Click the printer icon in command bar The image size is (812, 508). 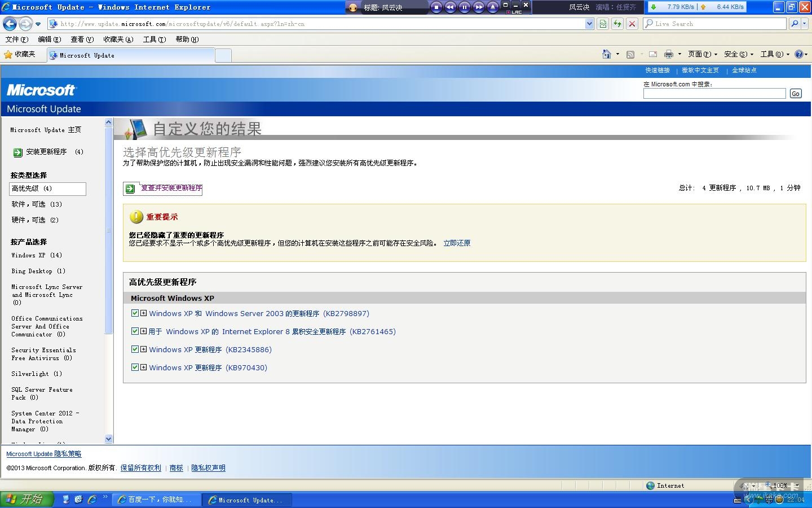click(x=669, y=54)
